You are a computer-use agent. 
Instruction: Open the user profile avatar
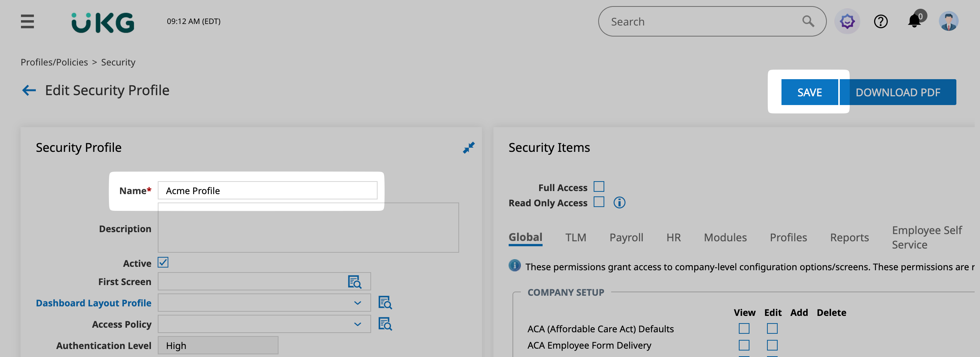click(x=948, y=21)
